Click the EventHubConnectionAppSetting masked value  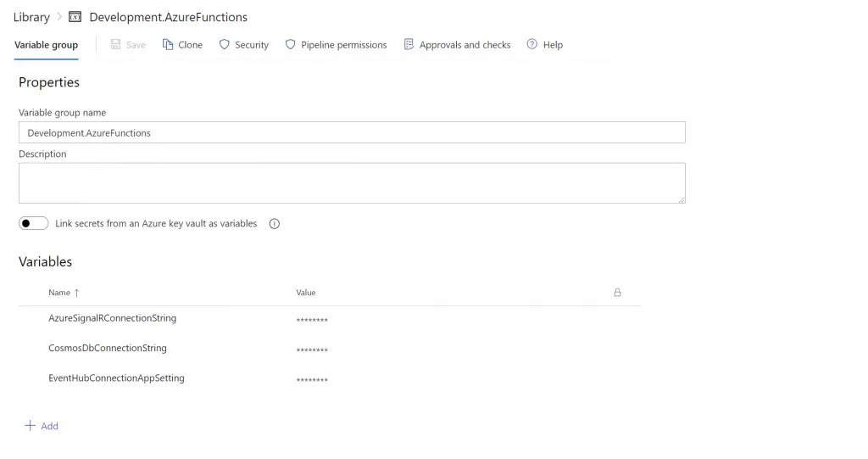(312, 380)
